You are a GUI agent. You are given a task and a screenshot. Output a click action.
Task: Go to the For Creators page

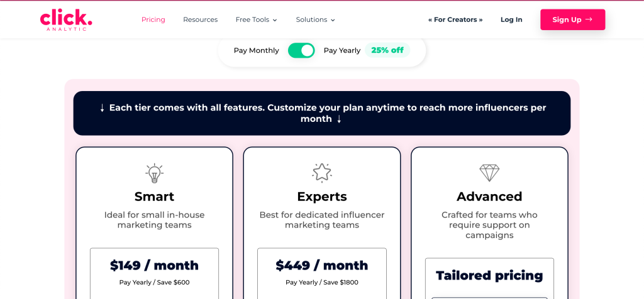455,19
